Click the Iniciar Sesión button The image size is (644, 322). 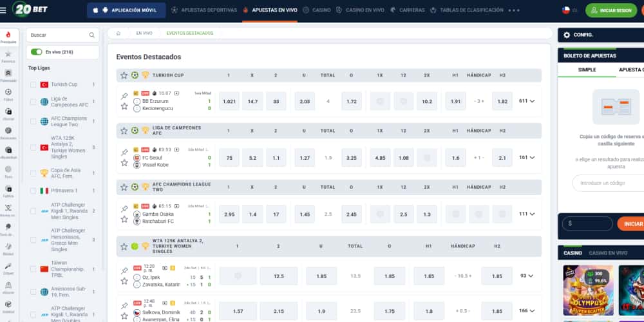611,10
